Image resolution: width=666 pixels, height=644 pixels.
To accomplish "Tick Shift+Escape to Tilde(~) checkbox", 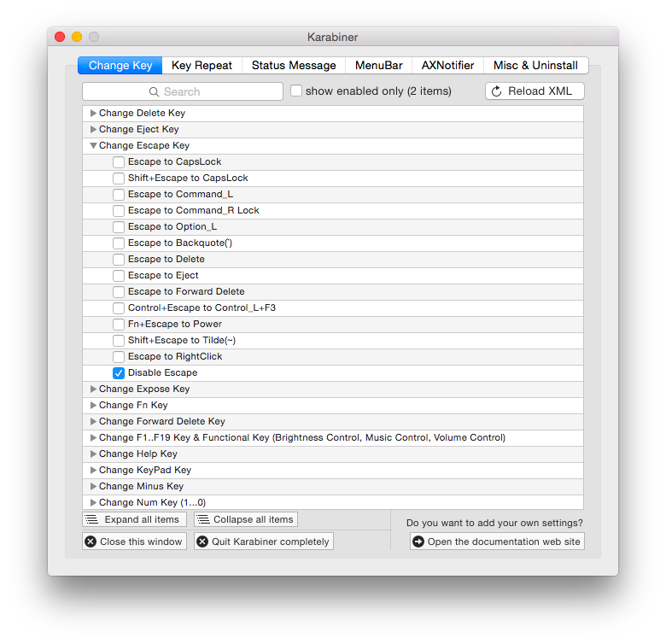I will tap(119, 340).
